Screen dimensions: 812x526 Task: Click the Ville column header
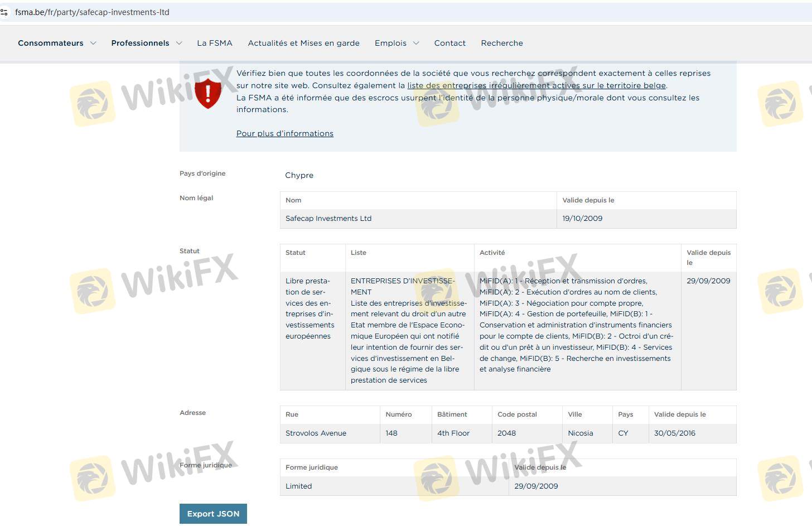tap(587, 414)
